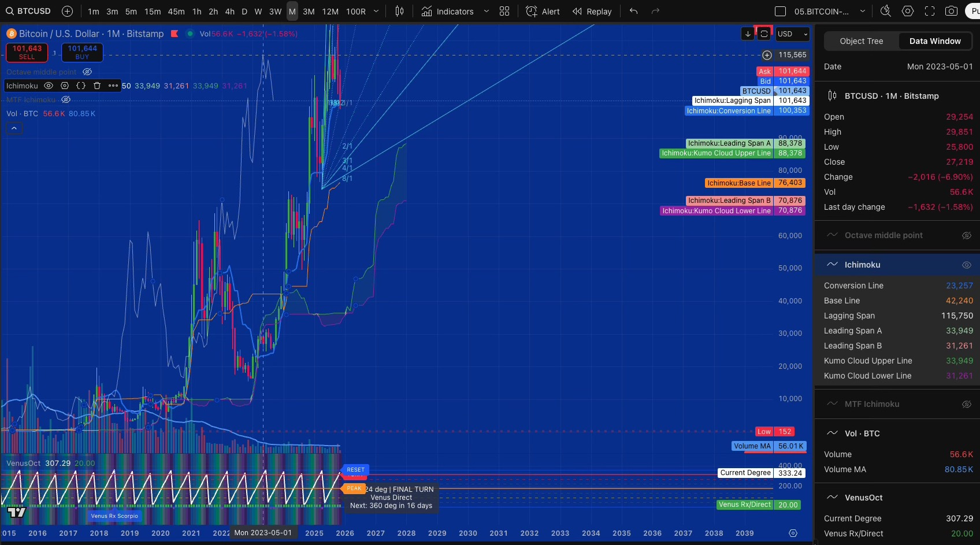Click the compare or add symbol plus icon
Screen dimensions: 980x545
click(x=67, y=11)
